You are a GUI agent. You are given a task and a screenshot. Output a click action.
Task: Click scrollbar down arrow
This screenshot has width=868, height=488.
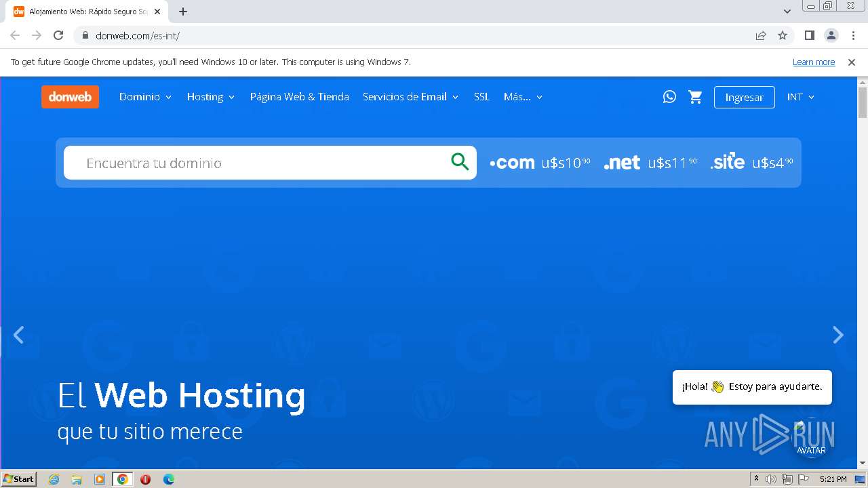click(x=863, y=464)
